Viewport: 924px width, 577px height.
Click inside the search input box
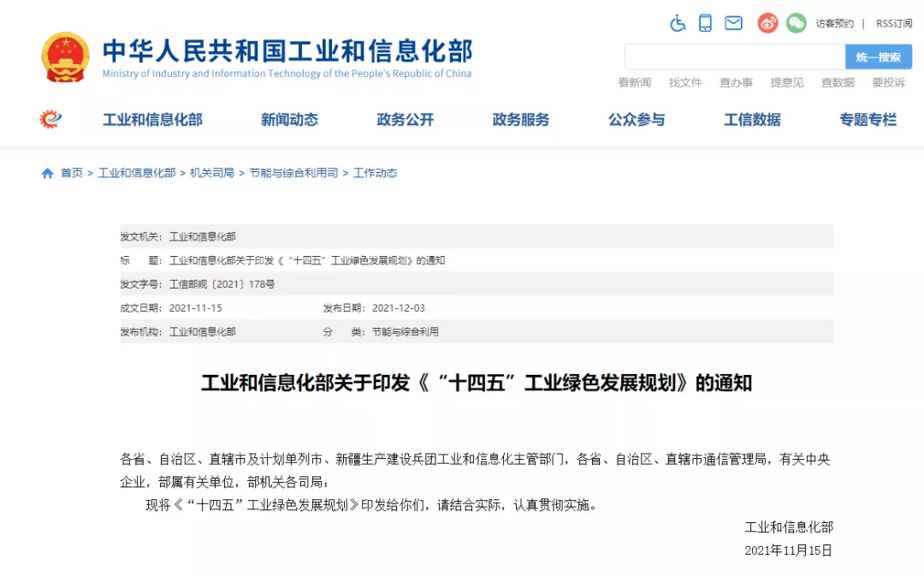(x=736, y=56)
